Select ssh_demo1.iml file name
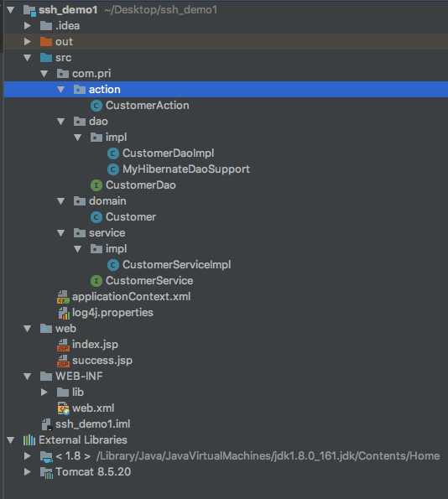 coord(92,424)
